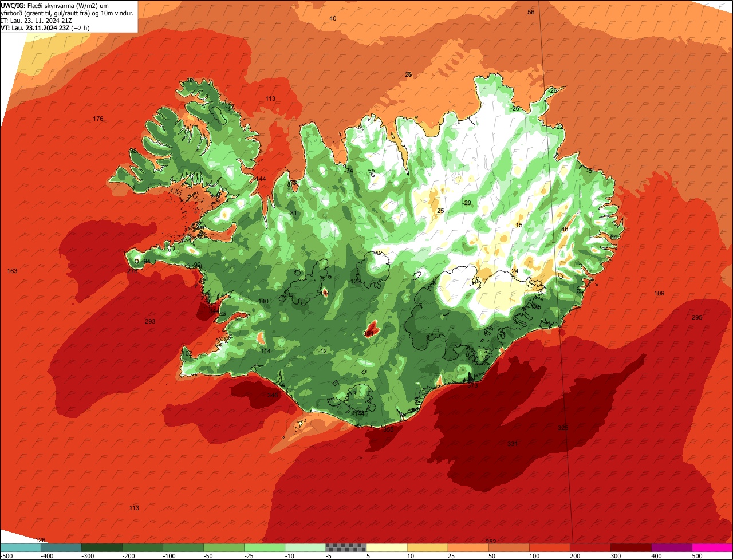The height and width of the screenshot is (560, 733).
Task: Click the value 295 at the east edge
Action: [697, 317]
